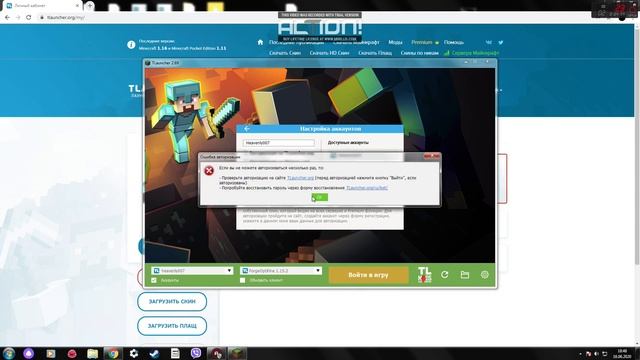Open the password recovery link in error message
This screenshot has height=360, width=640.
pos(367,188)
